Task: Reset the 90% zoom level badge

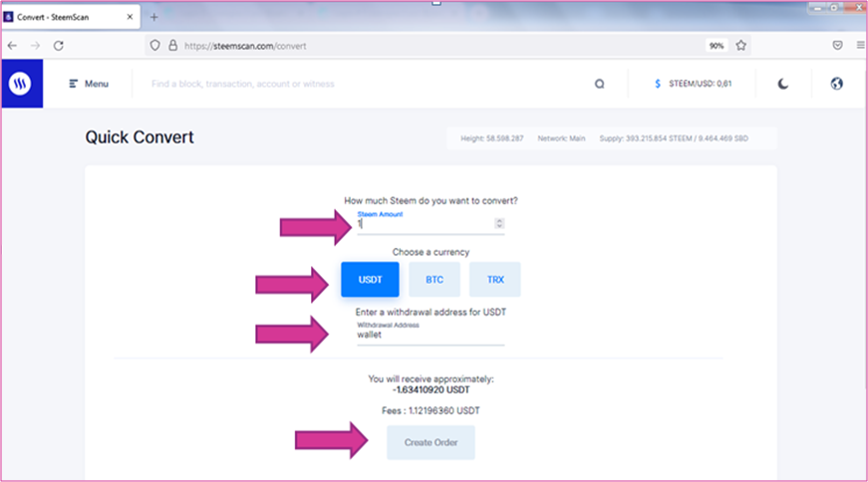Action: (x=717, y=46)
